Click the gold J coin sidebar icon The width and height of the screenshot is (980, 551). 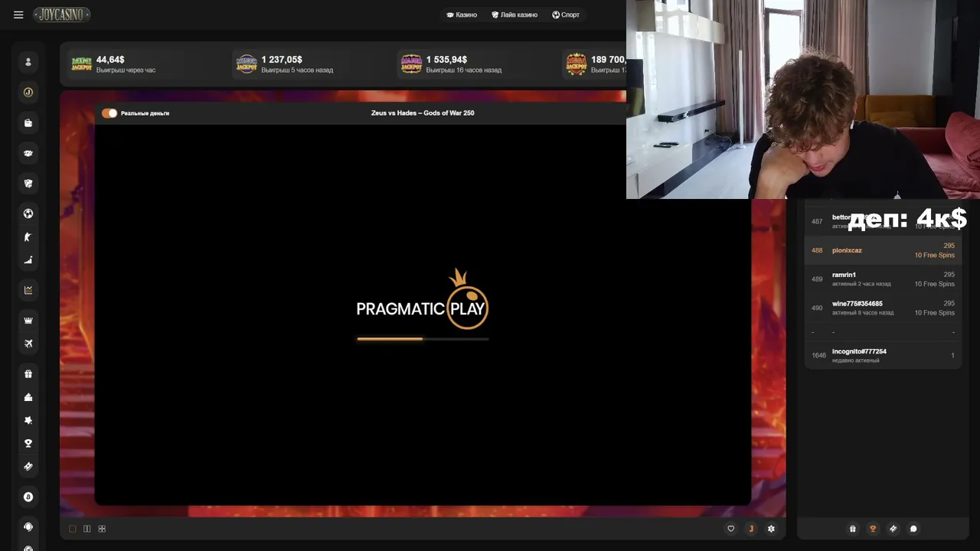(28, 93)
